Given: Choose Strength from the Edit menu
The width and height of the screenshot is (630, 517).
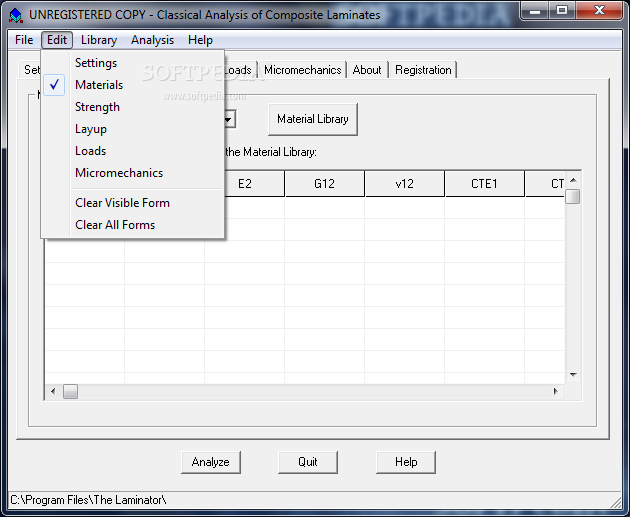Looking at the screenshot, I should 133,107.
